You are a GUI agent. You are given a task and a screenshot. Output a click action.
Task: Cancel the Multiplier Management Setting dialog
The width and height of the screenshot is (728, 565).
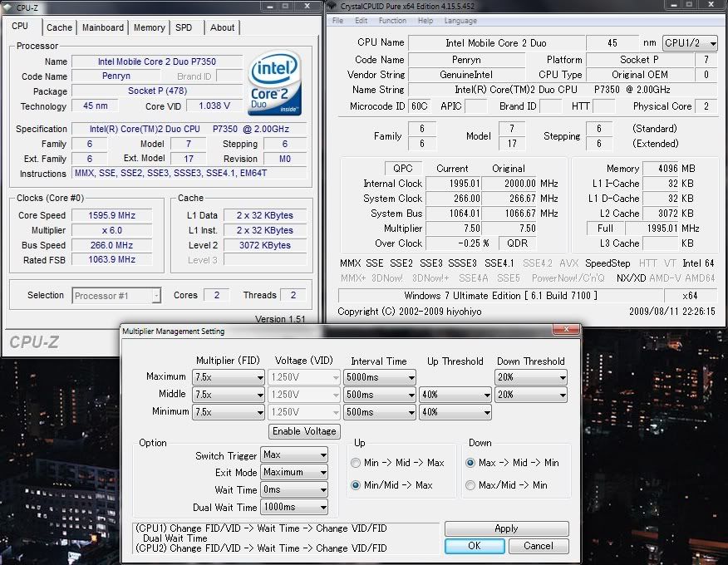point(539,546)
